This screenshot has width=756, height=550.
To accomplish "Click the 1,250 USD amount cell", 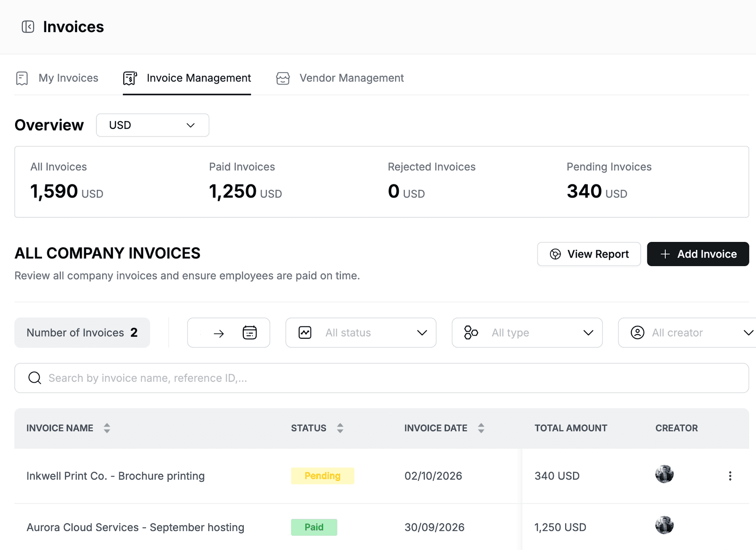I will click(560, 527).
